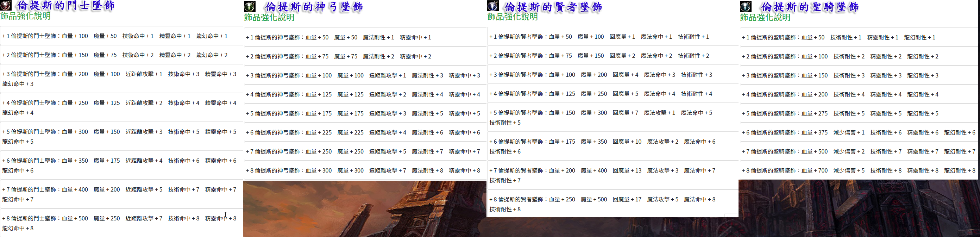Select the +4 倫提斯的聖騎墜飾 row
This screenshot has width=980, height=237.
(859, 95)
